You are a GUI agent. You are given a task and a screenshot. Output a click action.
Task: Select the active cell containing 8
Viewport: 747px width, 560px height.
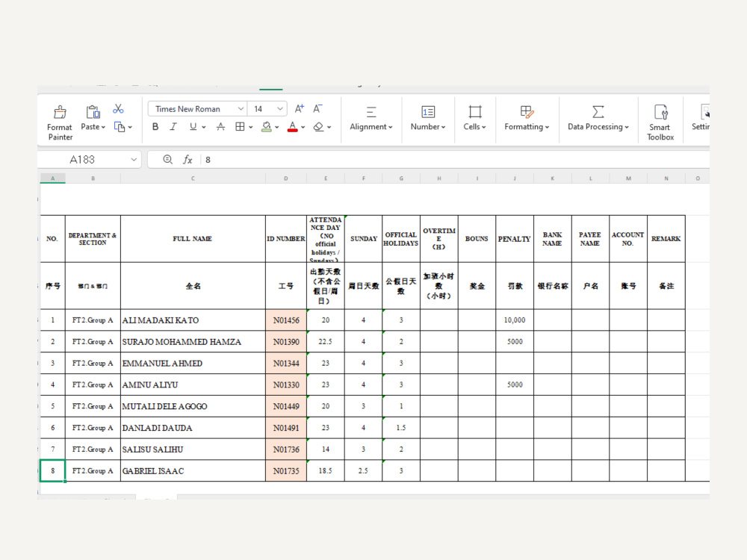[52, 471]
